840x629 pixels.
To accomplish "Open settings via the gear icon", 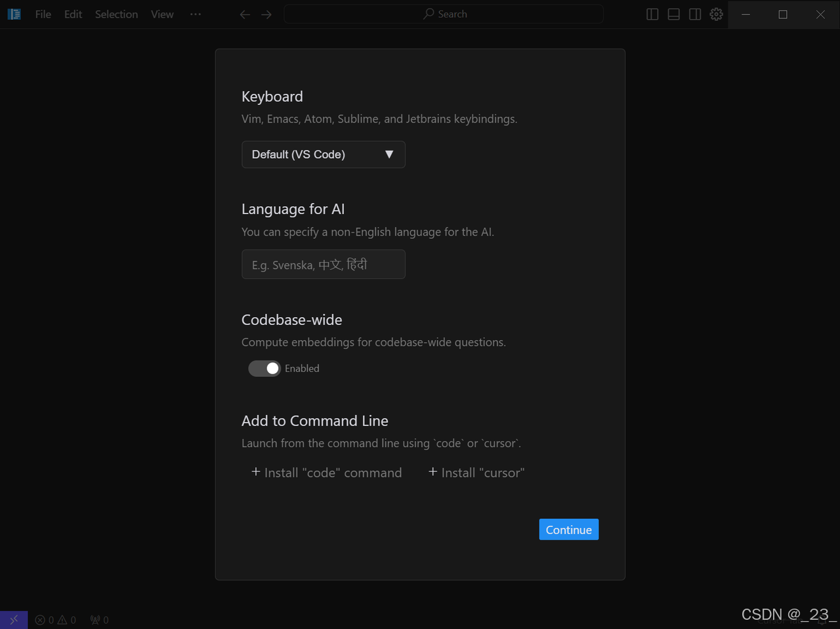I will [716, 14].
